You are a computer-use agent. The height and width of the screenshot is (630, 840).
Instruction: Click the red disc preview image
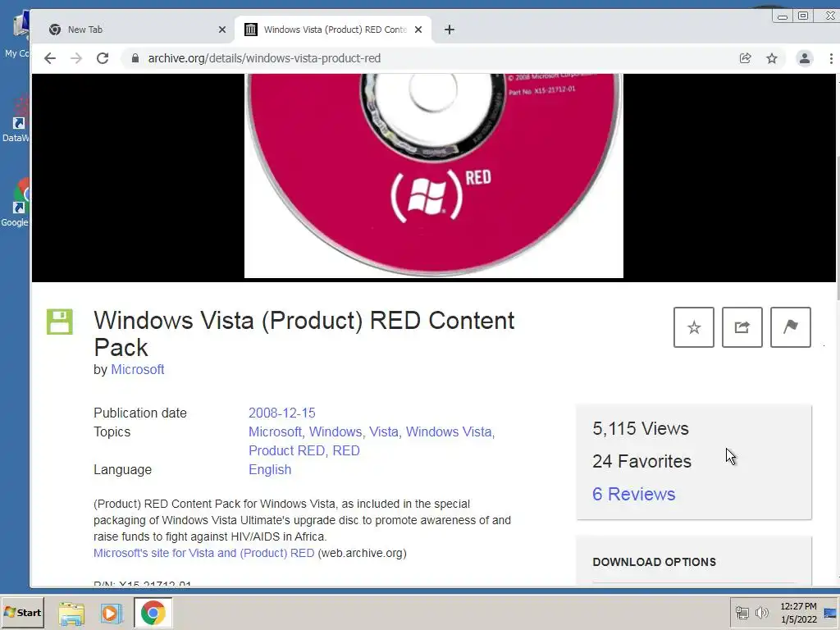(x=433, y=176)
